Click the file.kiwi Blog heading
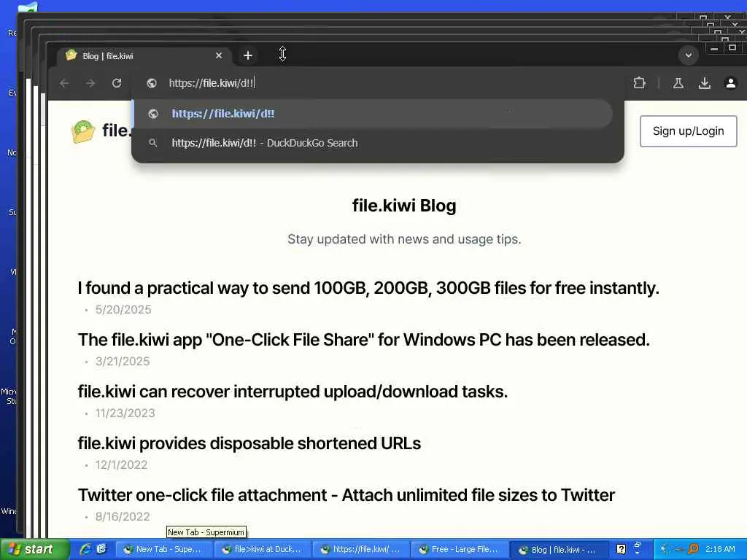 404,206
